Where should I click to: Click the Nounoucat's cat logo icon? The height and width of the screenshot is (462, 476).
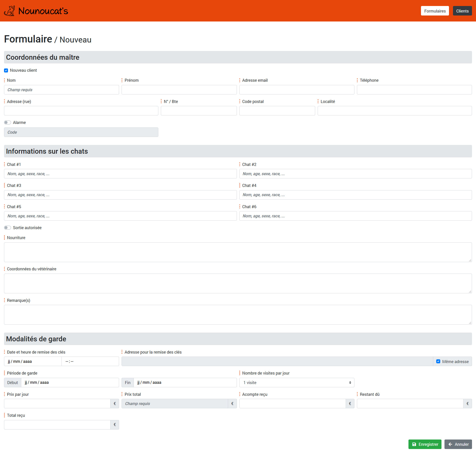[10, 11]
